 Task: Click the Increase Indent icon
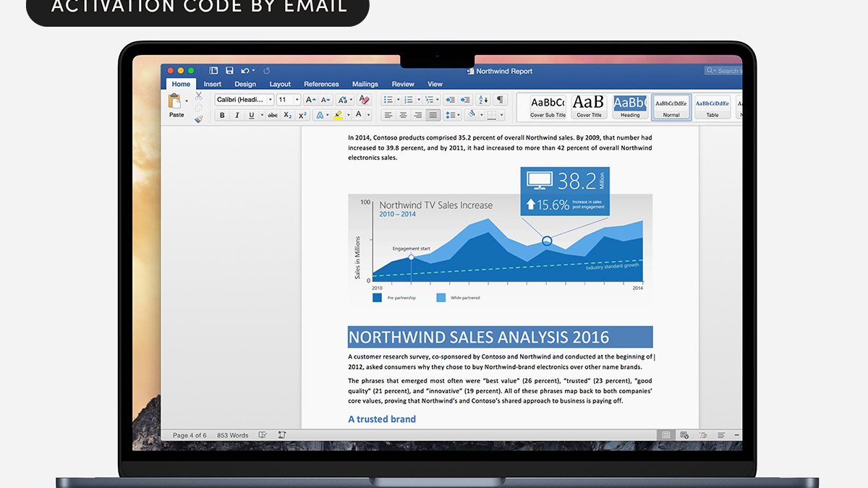[x=466, y=100]
